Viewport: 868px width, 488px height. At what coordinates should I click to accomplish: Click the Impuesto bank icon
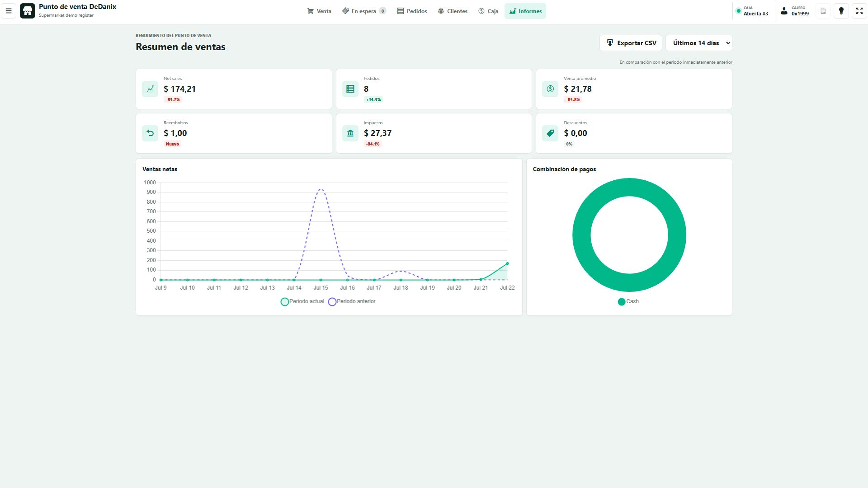(350, 133)
